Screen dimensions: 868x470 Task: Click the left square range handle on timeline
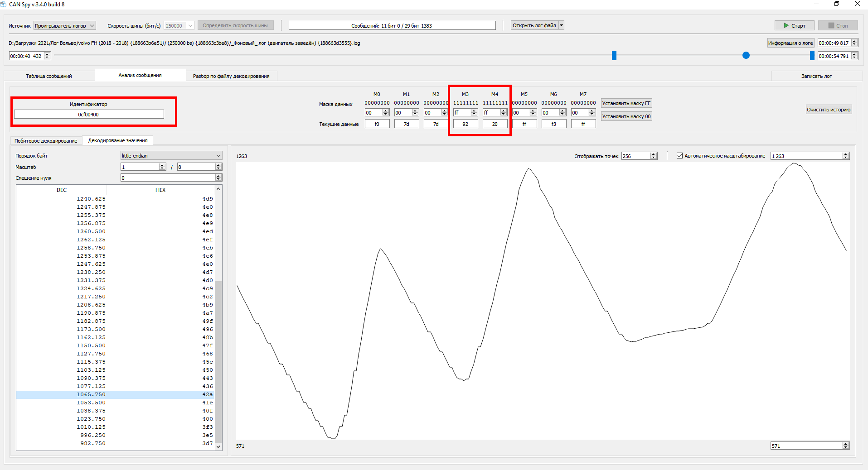pyautogui.click(x=614, y=55)
